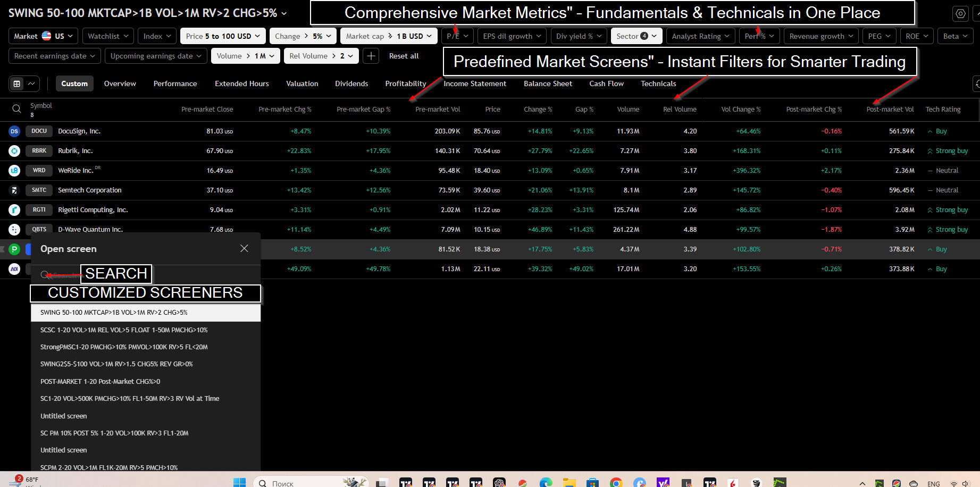Switch to the Performance tab
The image size is (980, 487).
coord(175,83)
